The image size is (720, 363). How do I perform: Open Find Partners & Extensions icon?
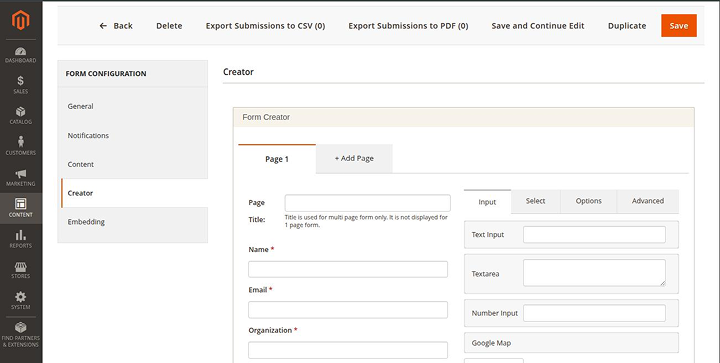tap(21, 327)
